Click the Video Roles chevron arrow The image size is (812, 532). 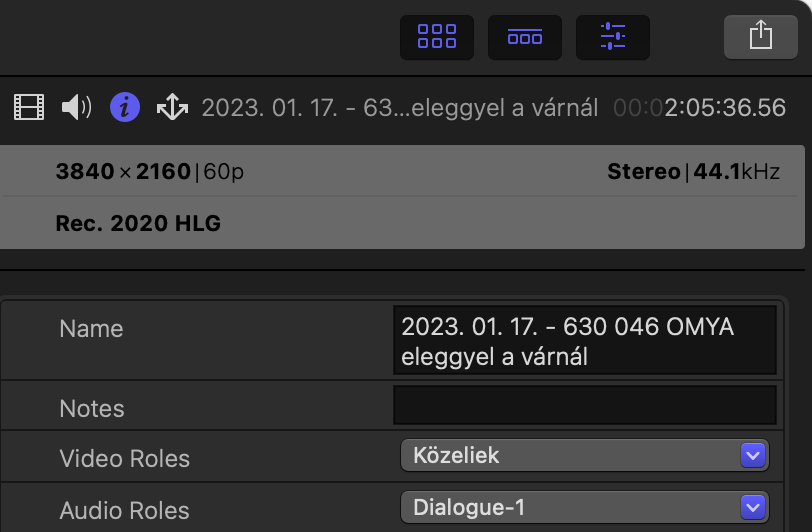[x=752, y=455]
